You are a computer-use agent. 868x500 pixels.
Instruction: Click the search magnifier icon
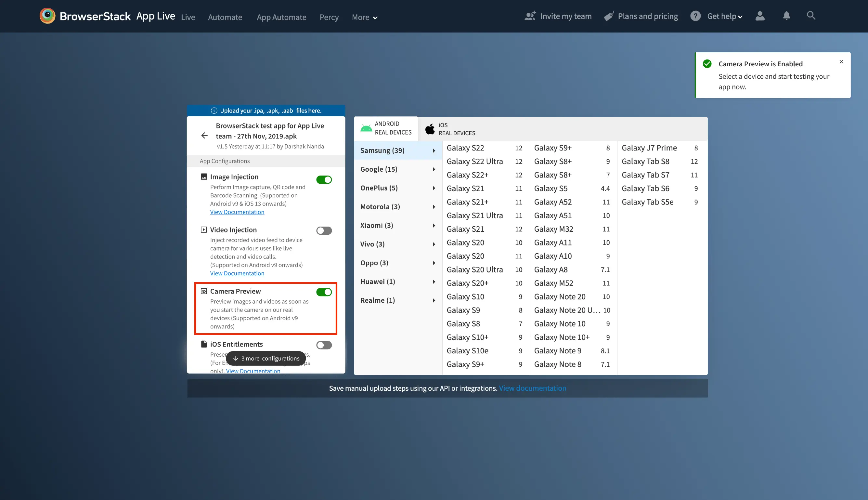pos(811,16)
